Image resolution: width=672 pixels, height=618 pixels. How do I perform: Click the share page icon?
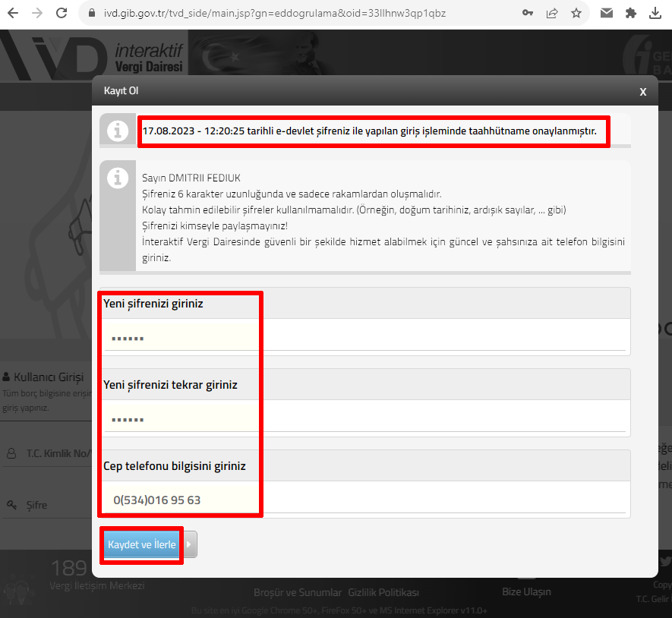552,13
